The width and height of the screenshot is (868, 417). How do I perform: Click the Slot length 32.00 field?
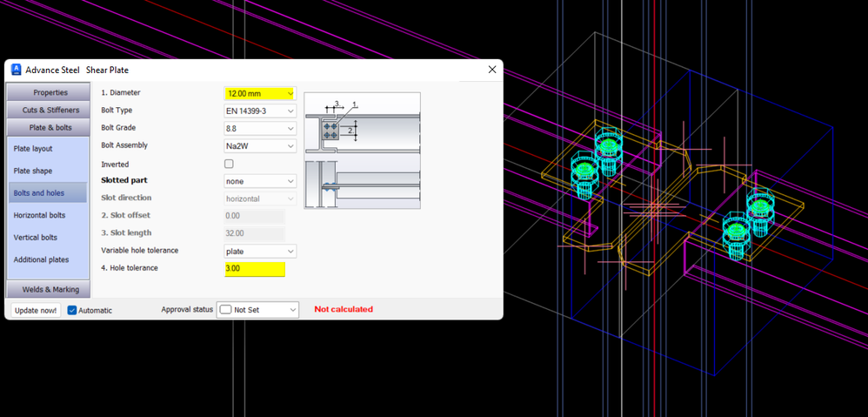pyautogui.click(x=255, y=233)
